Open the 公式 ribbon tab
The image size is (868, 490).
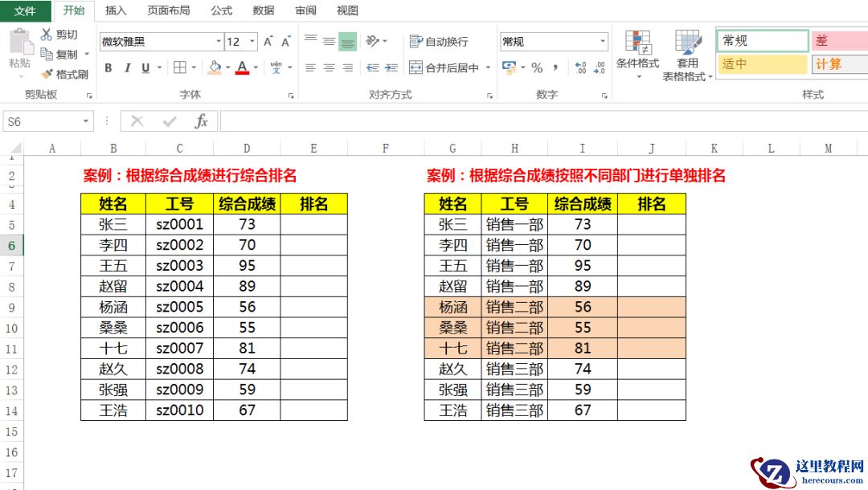click(220, 10)
